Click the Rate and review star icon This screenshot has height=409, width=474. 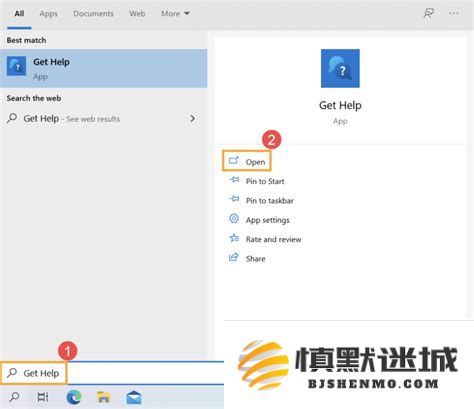click(x=234, y=238)
